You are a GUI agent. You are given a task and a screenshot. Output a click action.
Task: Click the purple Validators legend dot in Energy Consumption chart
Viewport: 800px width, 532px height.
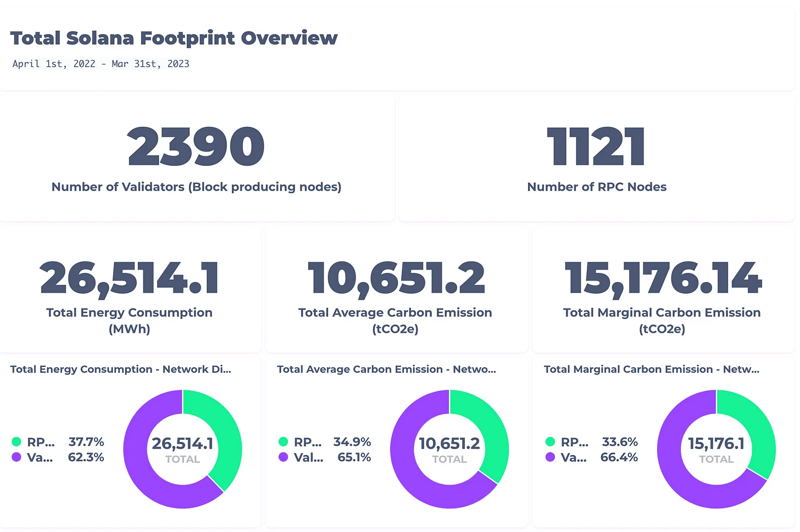pos(16,457)
